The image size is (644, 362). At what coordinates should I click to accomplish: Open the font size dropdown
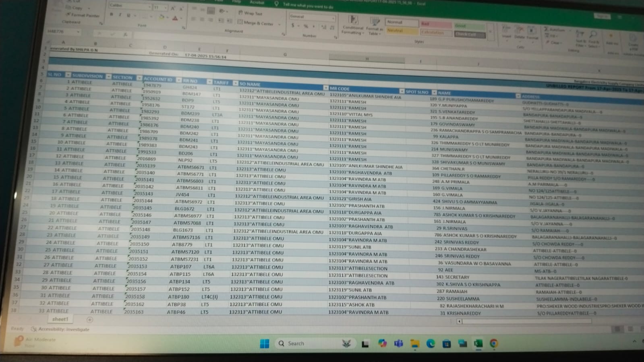[x=166, y=8]
